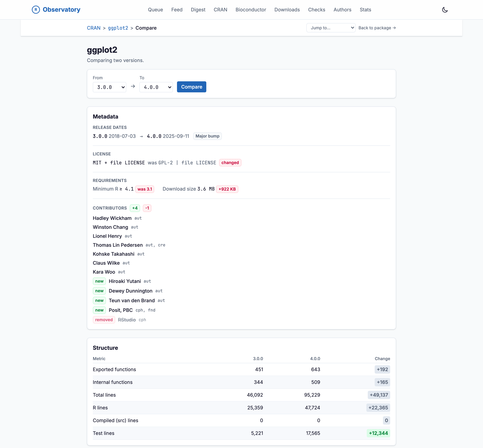Click the +22,365 R lines change
The height and width of the screenshot is (448, 483).
(378, 408)
